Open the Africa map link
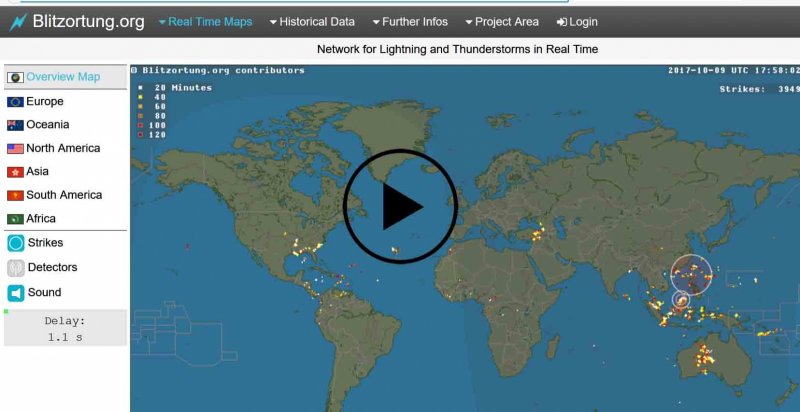 [41, 219]
